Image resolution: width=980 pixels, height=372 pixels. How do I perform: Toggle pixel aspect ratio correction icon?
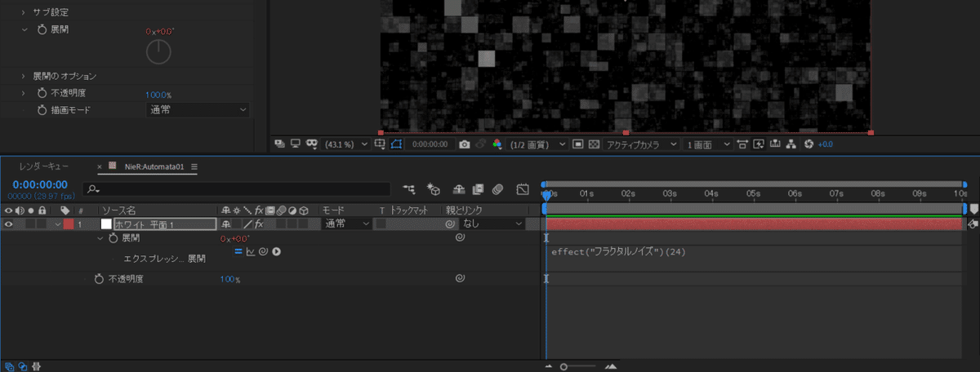coord(742,144)
